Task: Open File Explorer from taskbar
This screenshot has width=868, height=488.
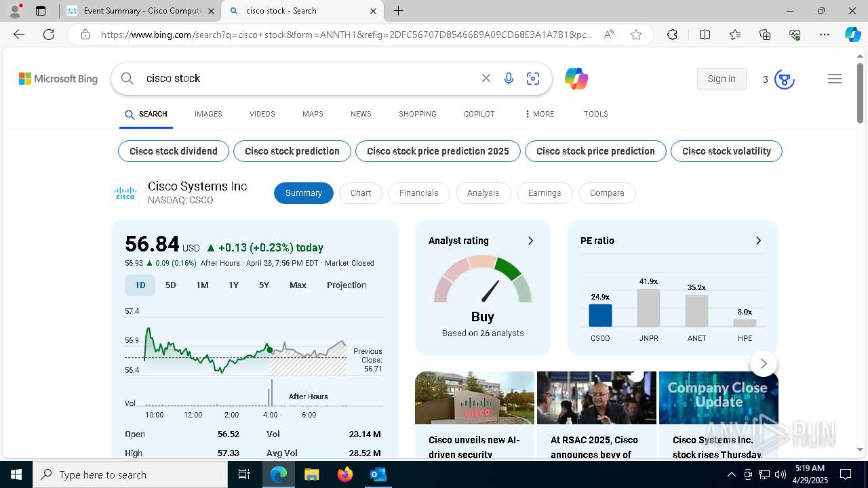Action: coord(312,474)
